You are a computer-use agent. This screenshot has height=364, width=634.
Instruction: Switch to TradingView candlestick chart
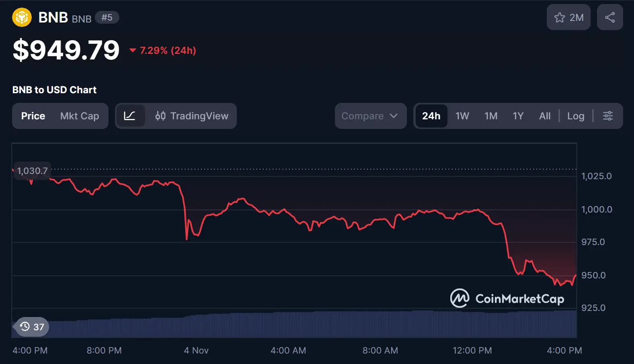pos(192,116)
